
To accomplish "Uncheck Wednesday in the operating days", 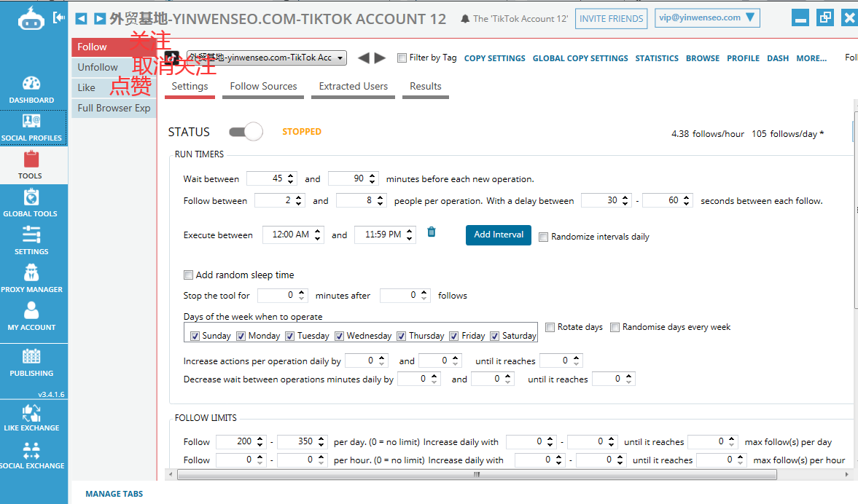I will 340,336.
